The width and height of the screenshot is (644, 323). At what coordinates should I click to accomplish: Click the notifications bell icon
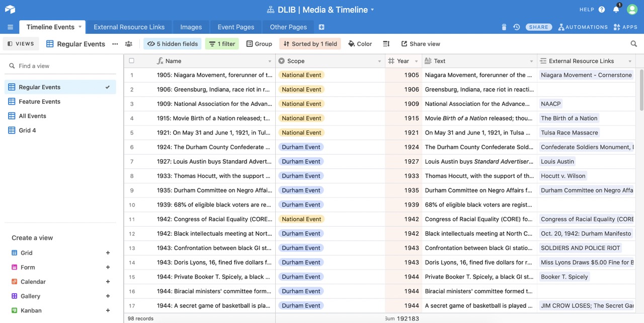tap(616, 10)
